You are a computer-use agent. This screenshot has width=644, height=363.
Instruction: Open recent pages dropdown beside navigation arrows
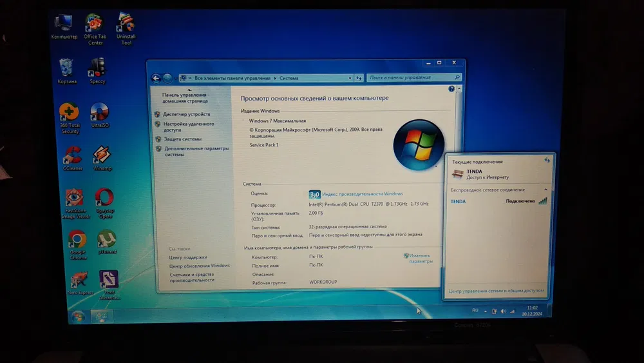[x=175, y=78]
